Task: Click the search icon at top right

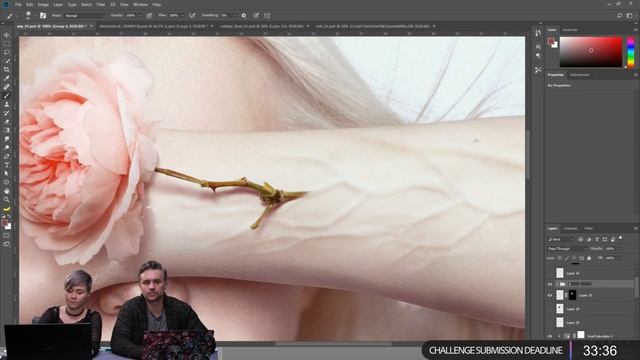Action: tap(619, 16)
